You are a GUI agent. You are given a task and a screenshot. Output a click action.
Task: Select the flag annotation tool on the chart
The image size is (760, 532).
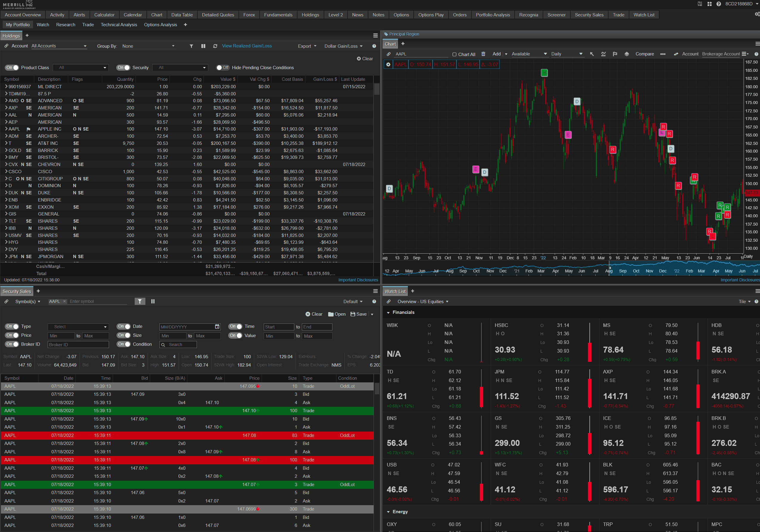[x=615, y=54]
